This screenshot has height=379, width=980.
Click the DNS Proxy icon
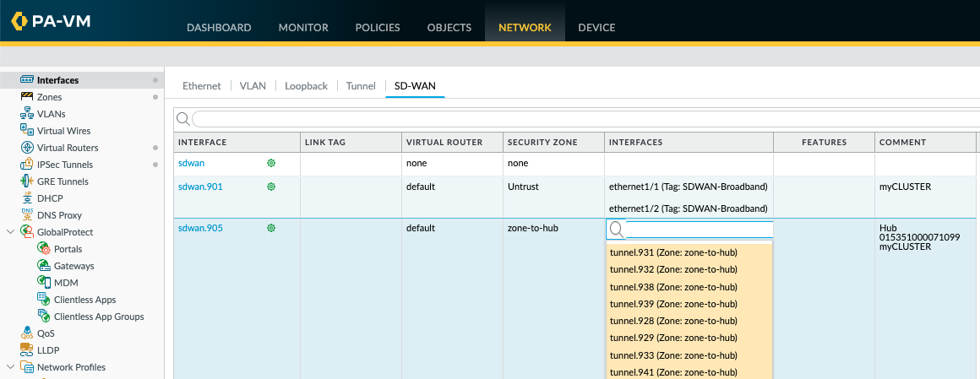click(x=26, y=215)
